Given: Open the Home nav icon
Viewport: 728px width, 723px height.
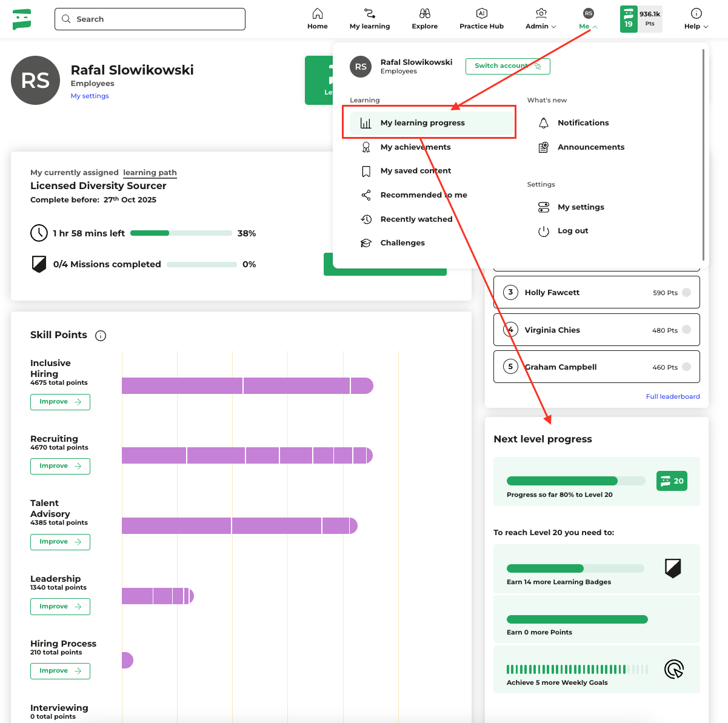Looking at the screenshot, I should [x=318, y=13].
